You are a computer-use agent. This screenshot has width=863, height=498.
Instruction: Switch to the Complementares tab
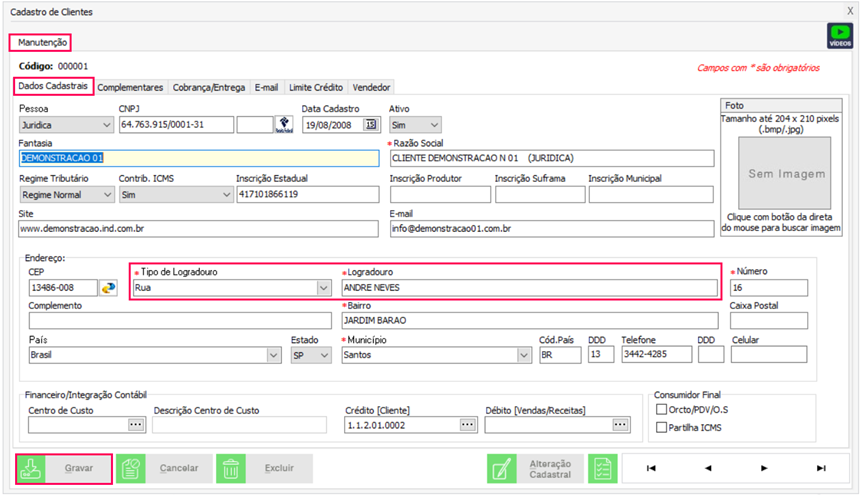130,88
